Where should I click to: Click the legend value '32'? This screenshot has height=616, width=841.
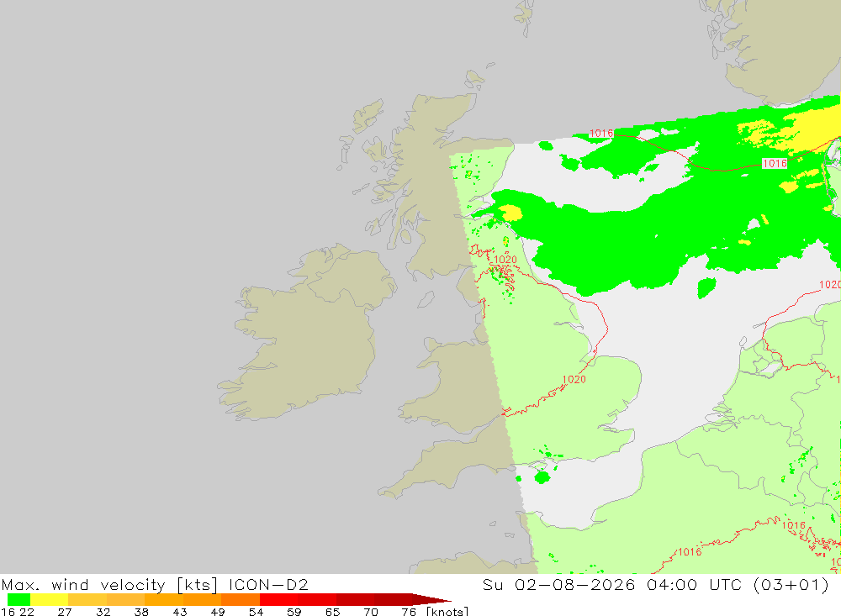click(103, 612)
